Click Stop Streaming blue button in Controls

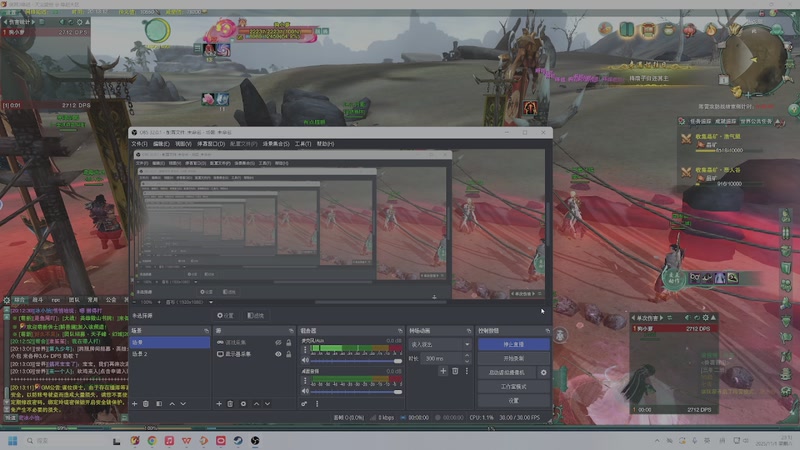pos(514,344)
